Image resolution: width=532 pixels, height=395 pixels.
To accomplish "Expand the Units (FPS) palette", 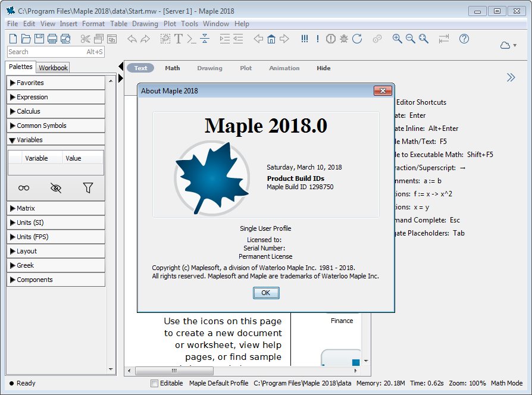I will (56, 237).
